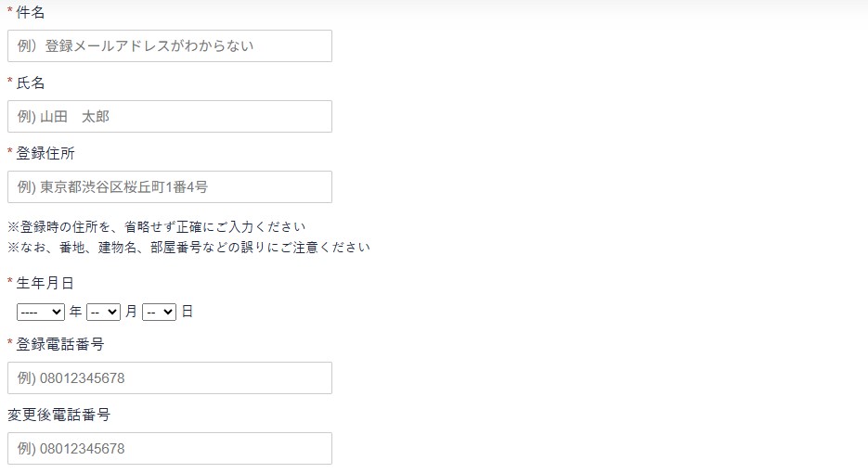Click the 件名 subject input field
This screenshot has height=473, width=868.
pos(169,45)
